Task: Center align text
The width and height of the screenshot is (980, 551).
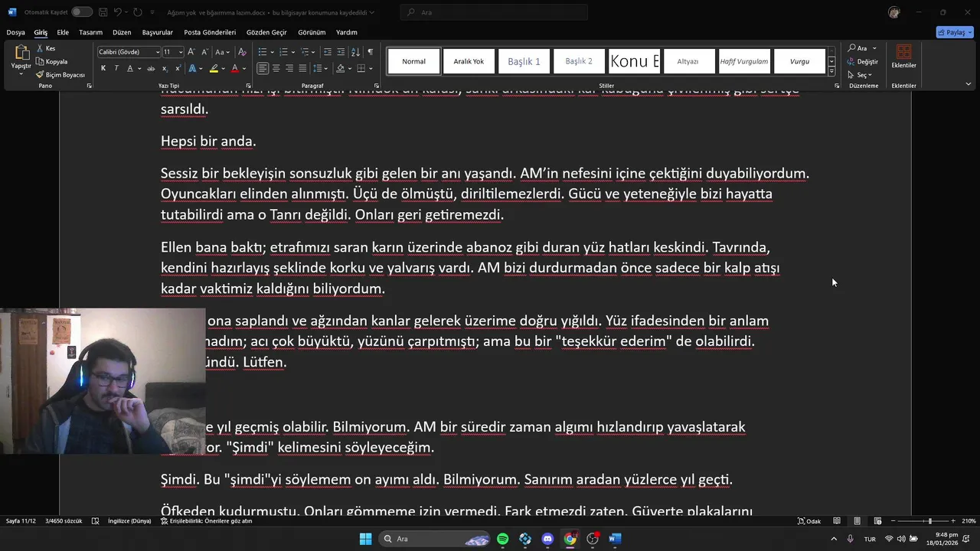Action: tap(276, 68)
